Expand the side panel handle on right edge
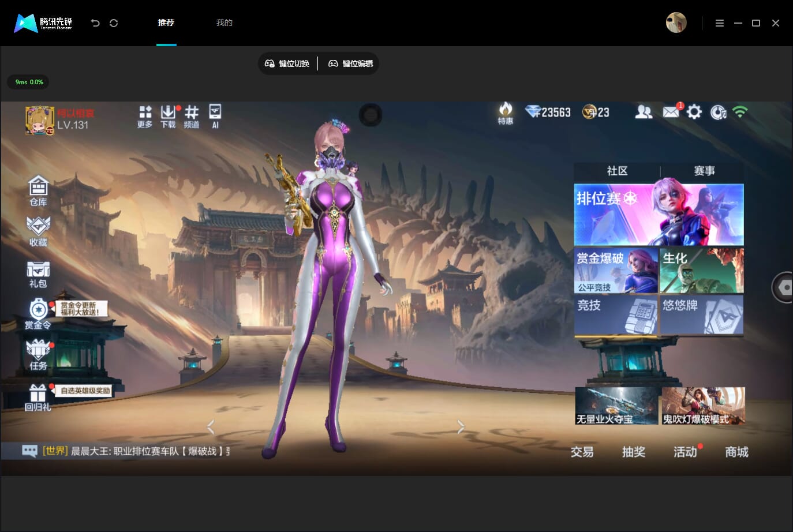 pyautogui.click(x=783, y=287)
